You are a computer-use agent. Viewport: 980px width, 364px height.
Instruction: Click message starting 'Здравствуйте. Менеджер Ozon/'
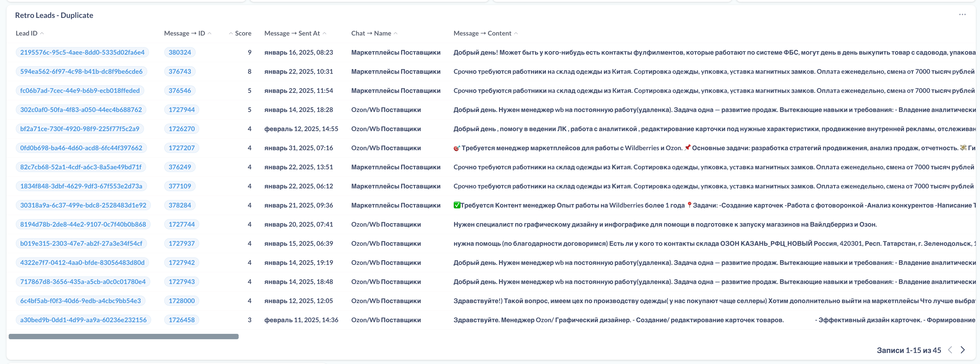[x=714, y=320]
